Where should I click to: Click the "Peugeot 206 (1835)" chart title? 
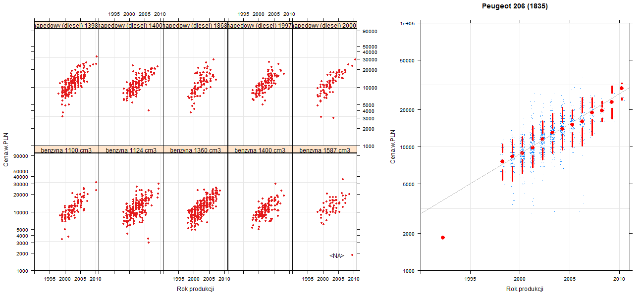(x=515, y=6)
